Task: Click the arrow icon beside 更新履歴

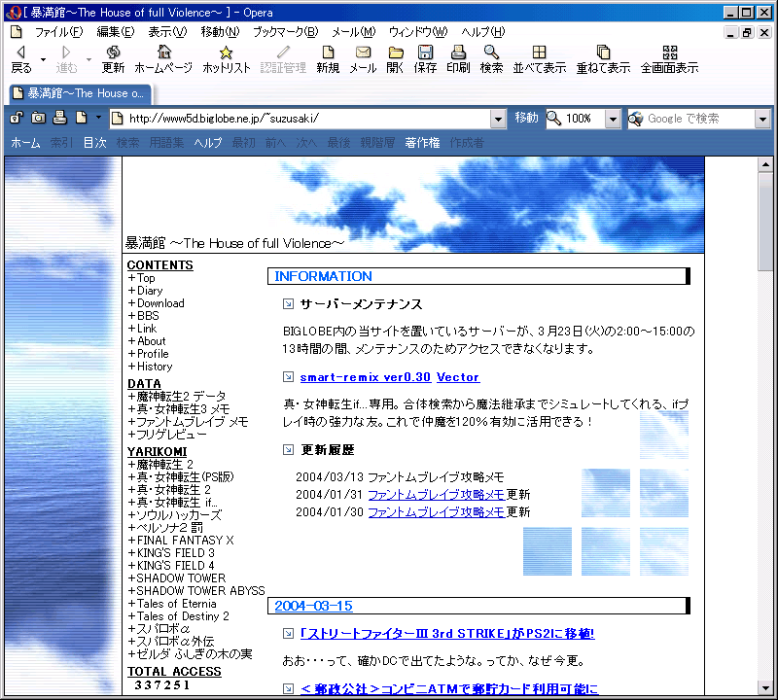Action: click(288, 450)
